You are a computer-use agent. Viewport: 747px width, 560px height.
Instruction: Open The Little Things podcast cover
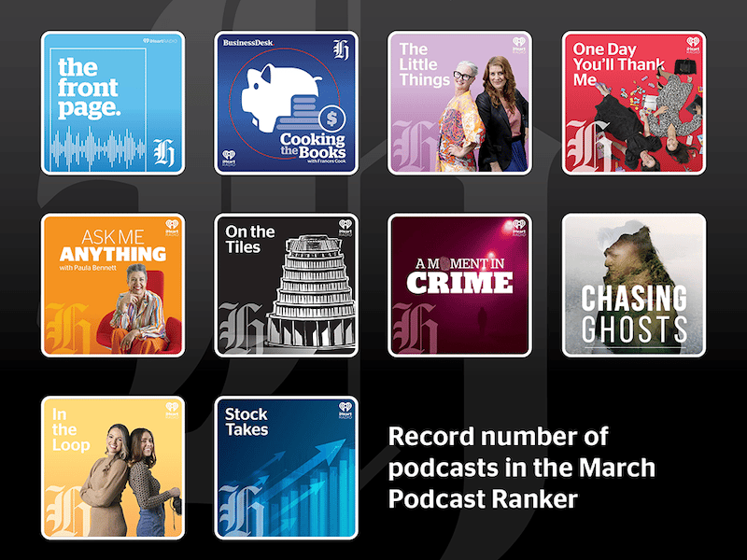coord(459,103)
